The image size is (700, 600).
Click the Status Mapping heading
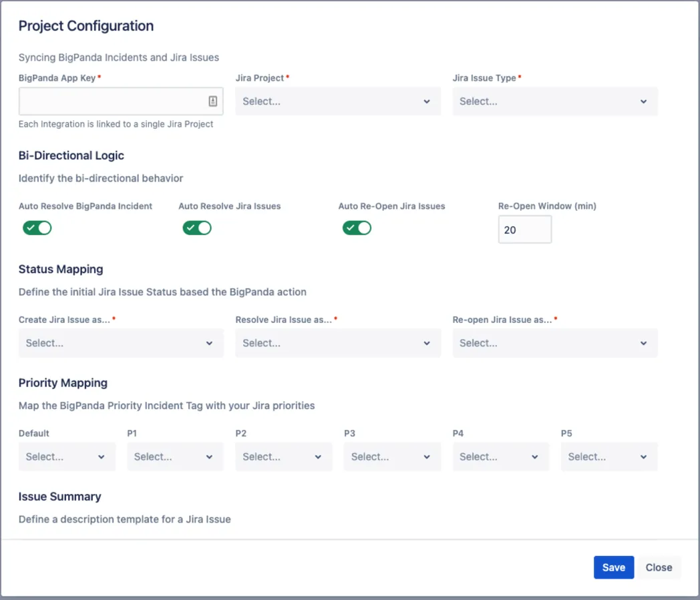[61, 269]
